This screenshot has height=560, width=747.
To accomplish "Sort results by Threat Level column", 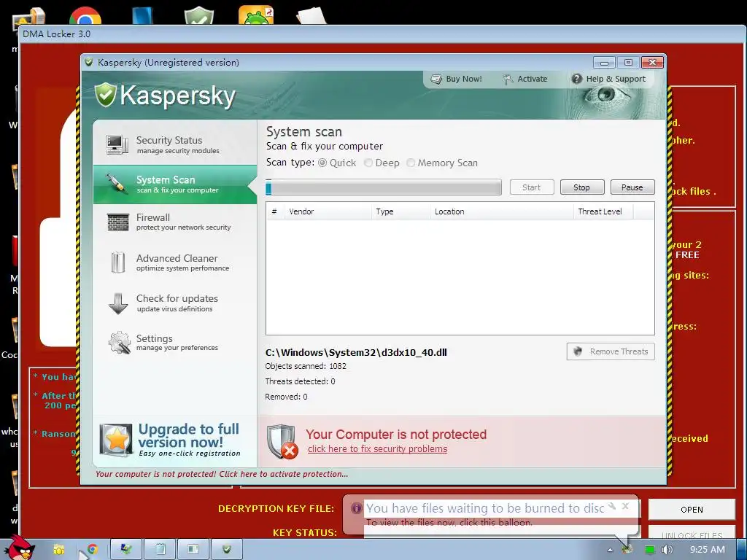I will 603,211.
